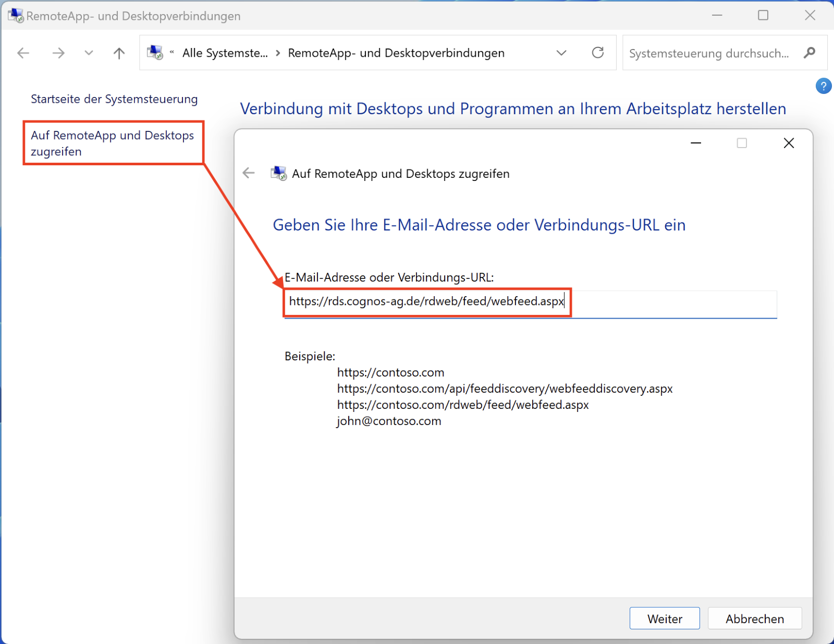Select 'Alle Systemste...' breadcrumb item
The height and width of the screenshot is (644, 834).
pos(225,53)
